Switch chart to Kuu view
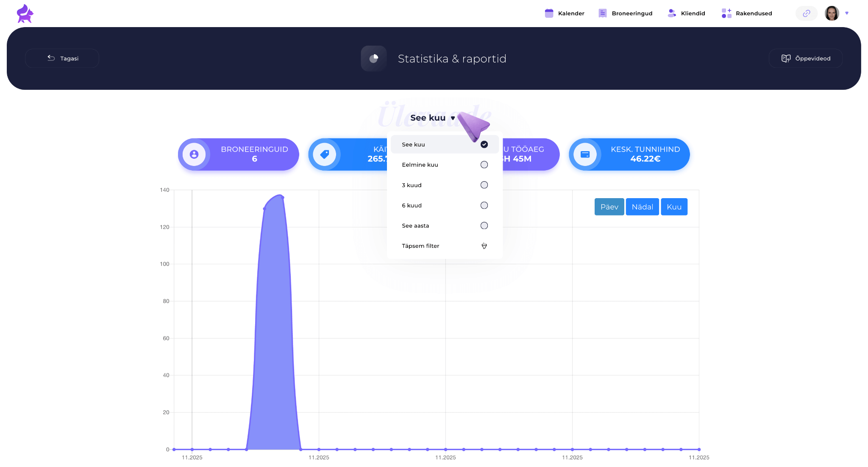This screenshot has height=467, width=868. (x=674, y=207)
